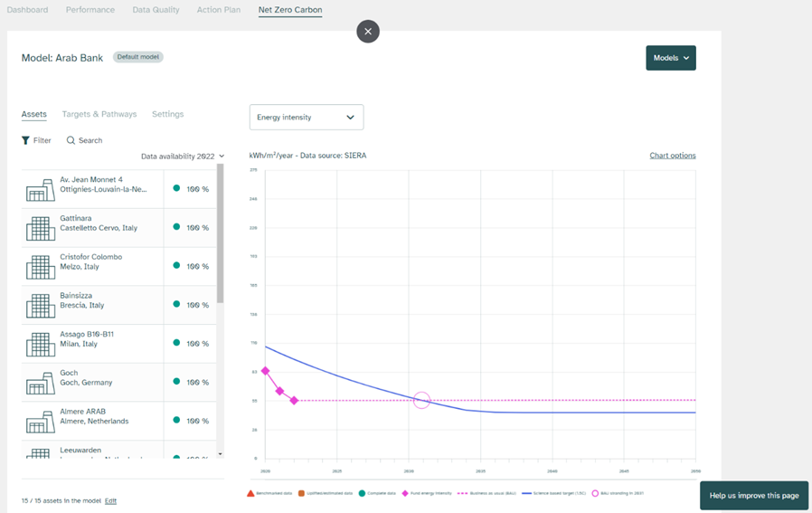This screenshot has height=513, width=812.
Task: Expand the Models dropdown button
Action: coord(670,58)
